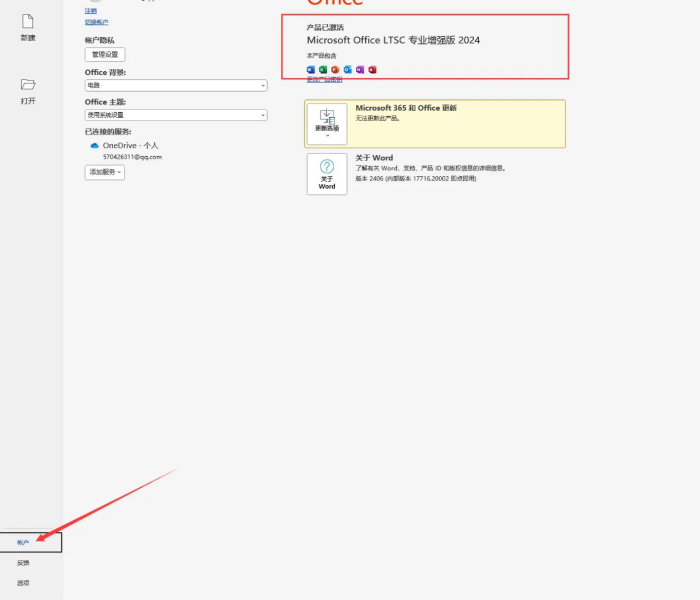Open the Office 主题 dropdown
Image resolution: width=700 pixels, height=600 pixels.
pyautogui.click(x=175, y=115)
